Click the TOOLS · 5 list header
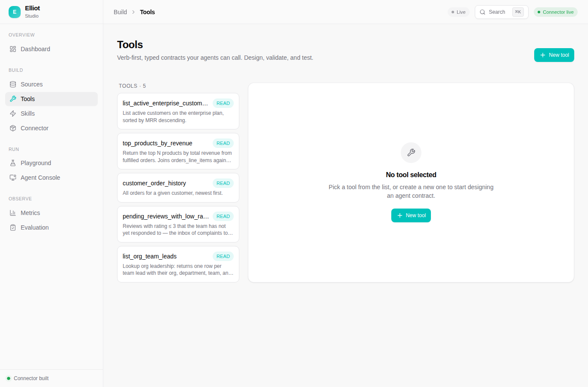 (132, 86)
